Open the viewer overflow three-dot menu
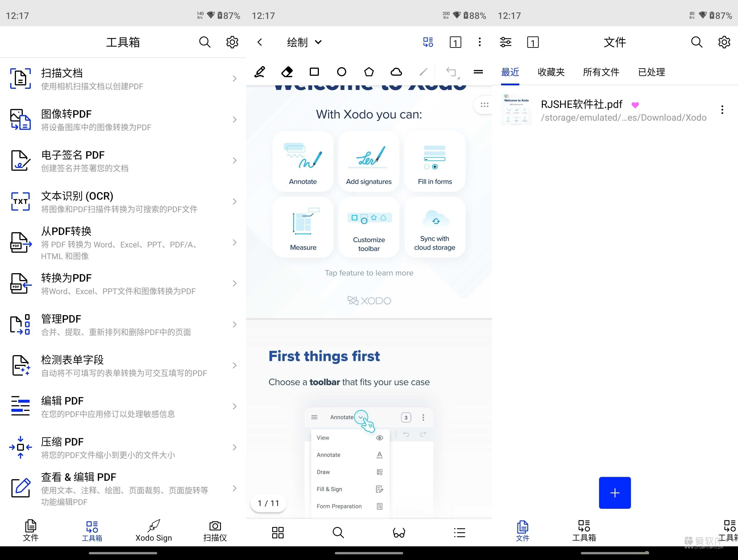 (x=479, y=42)
